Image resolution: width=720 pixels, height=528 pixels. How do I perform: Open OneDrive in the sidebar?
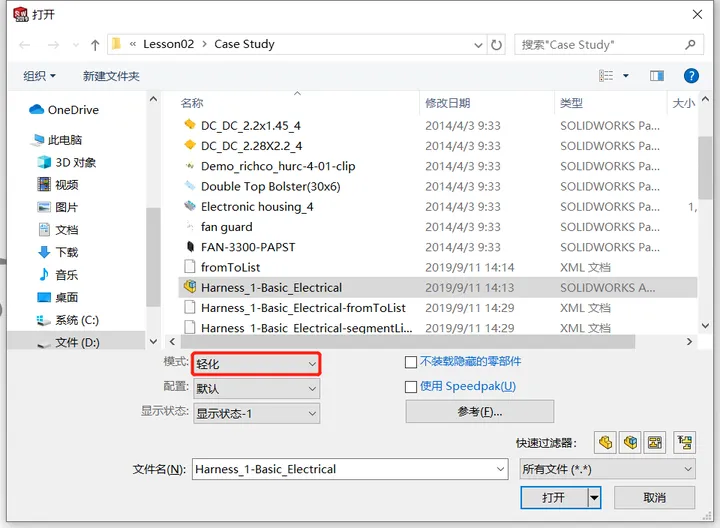[x=64, y=110]
